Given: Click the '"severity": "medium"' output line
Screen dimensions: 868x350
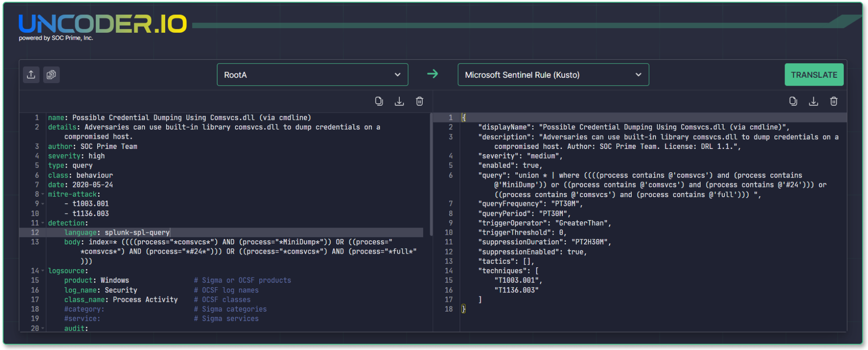Looking at the screenshot, I should click(520, 156).
